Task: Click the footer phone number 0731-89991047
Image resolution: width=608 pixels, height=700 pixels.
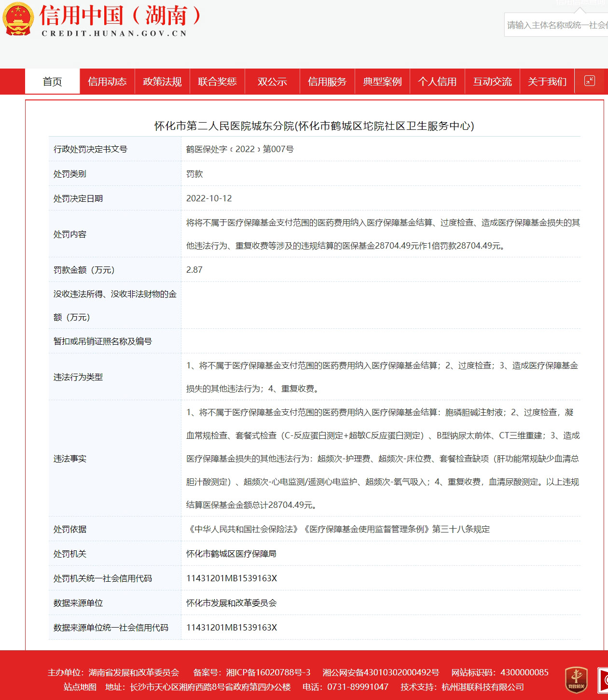Action: 358,687
